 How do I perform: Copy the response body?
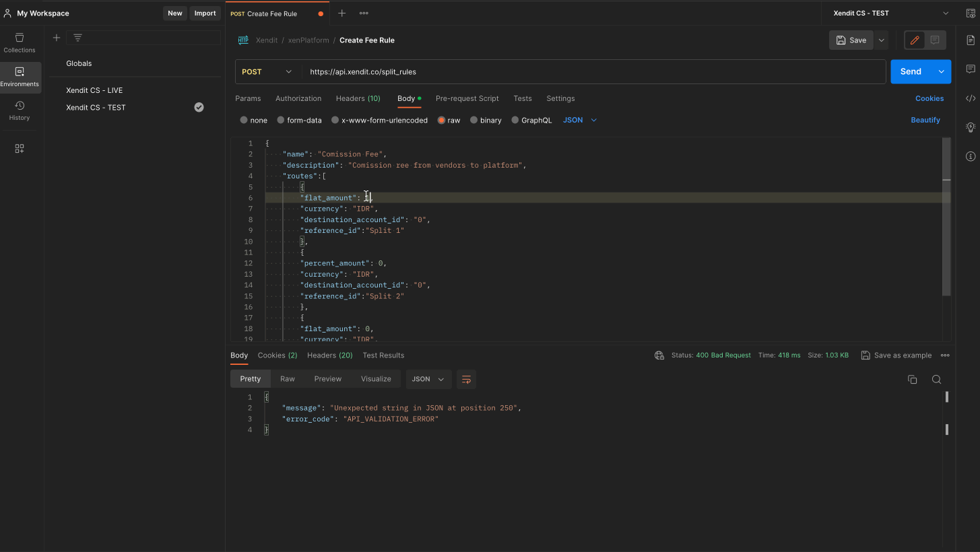pyautogui.click(x=913, y=380)
